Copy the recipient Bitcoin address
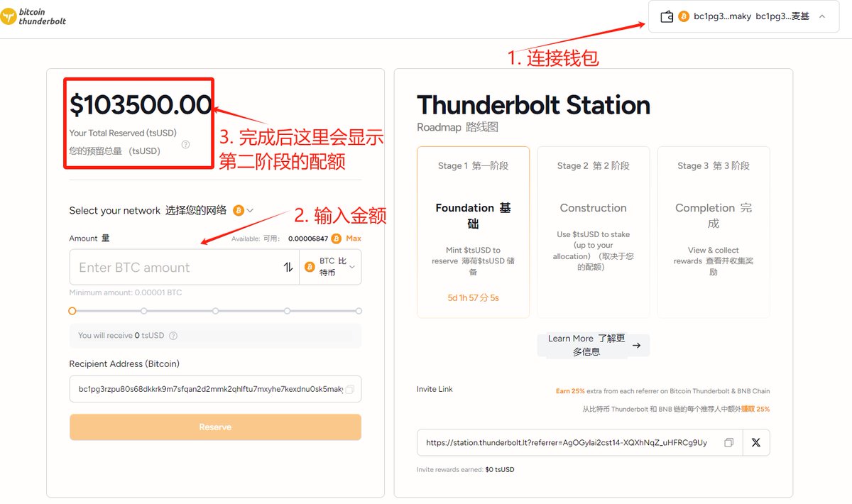Screen dimensions: 852x504 [349, 389]
